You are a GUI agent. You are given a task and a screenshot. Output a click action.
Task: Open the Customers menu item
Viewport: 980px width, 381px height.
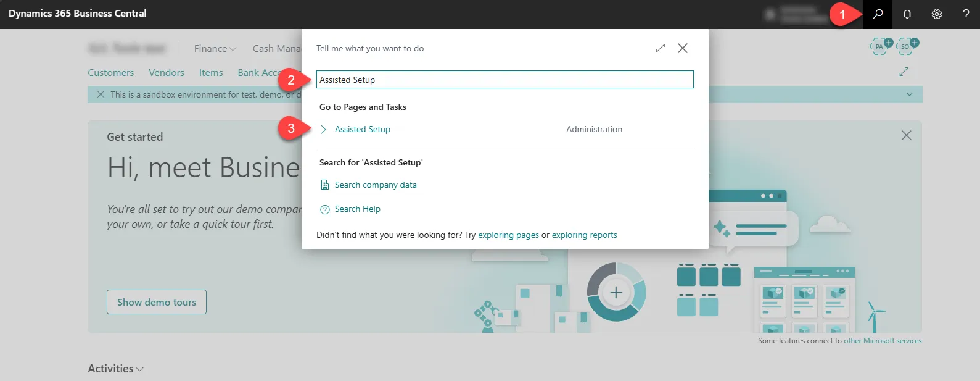[x=110, y=73]
